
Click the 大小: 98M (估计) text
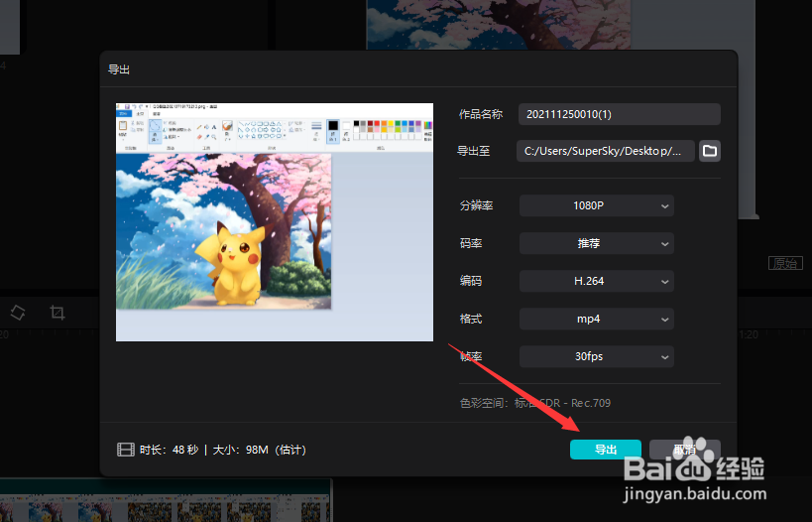pyautogui.click(x=260, y=450)
